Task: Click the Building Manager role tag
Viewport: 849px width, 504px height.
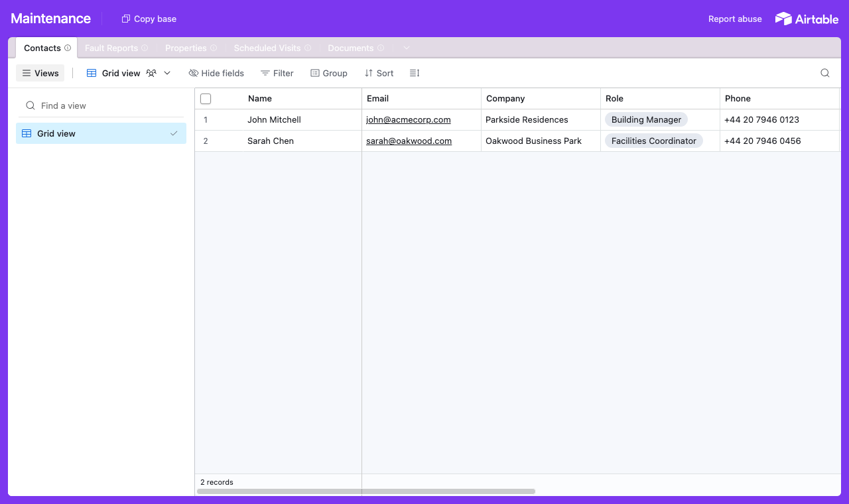Action: click(x=646, y=120)
